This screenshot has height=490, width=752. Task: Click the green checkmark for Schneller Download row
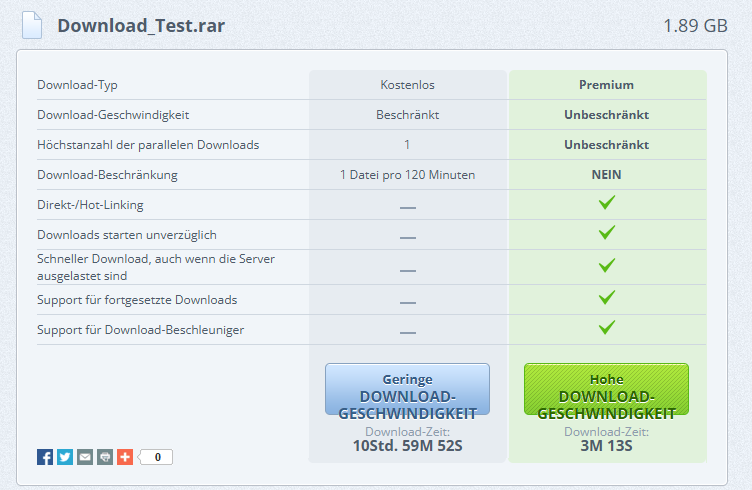(x=607, y=265)
